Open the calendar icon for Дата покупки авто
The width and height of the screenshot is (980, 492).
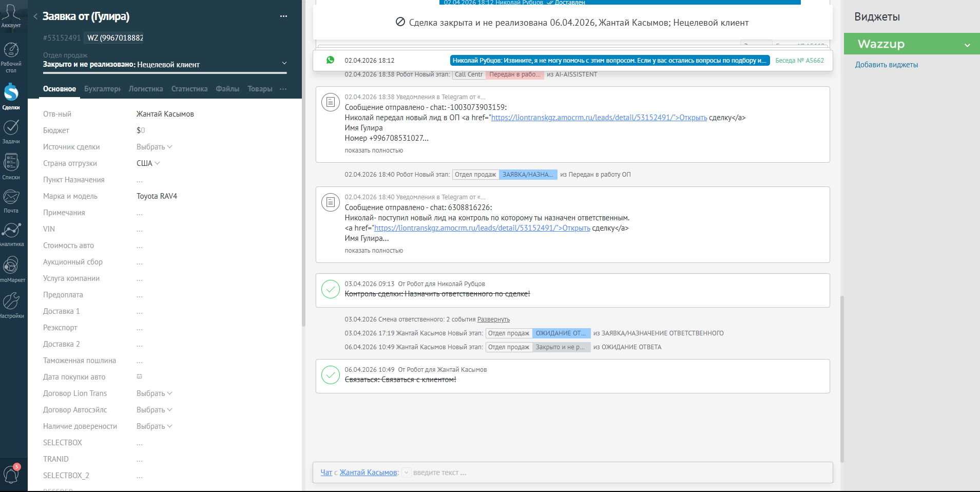(x=139, y=376)
